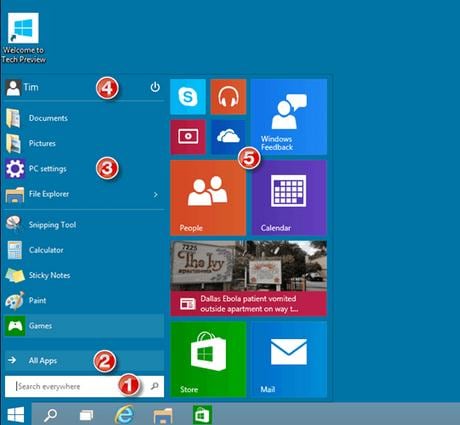Open Documents folder from Start menu
Viewport: 460px width, 425px height.
click(x=84, y=118)
